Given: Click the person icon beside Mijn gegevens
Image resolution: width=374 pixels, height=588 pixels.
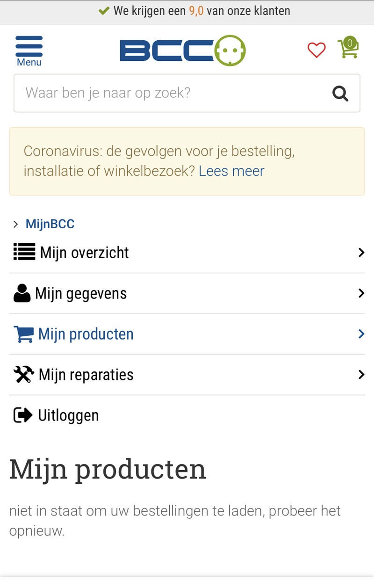Looking at the screenshot, I should (22, 293).
